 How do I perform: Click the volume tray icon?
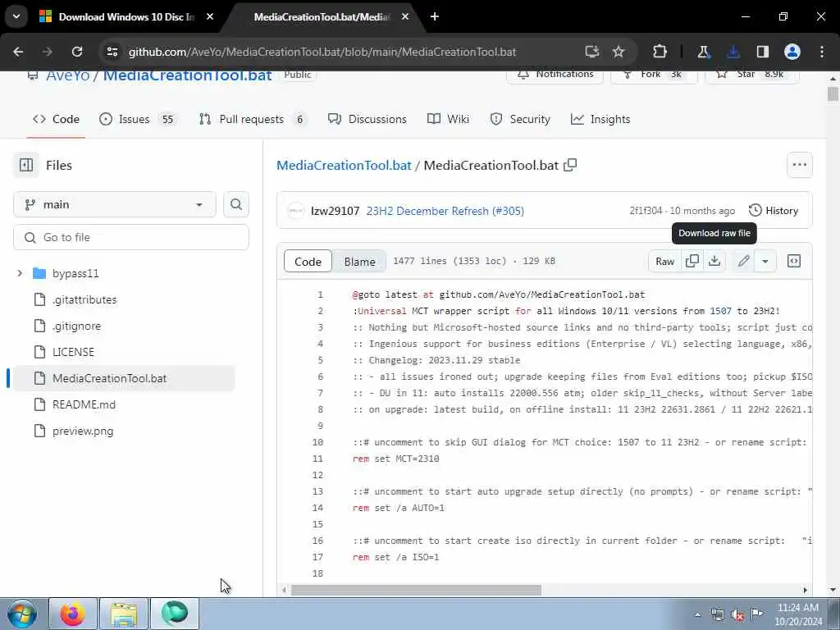click(737, 615)
